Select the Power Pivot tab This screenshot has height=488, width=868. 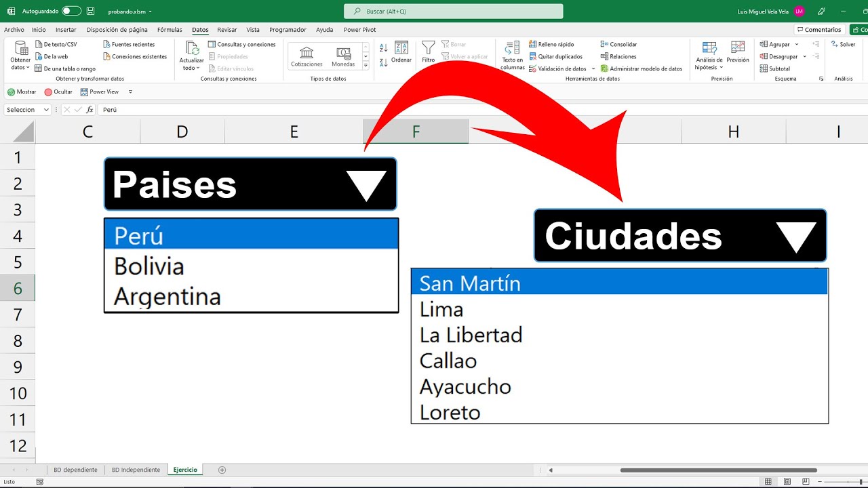359,30
